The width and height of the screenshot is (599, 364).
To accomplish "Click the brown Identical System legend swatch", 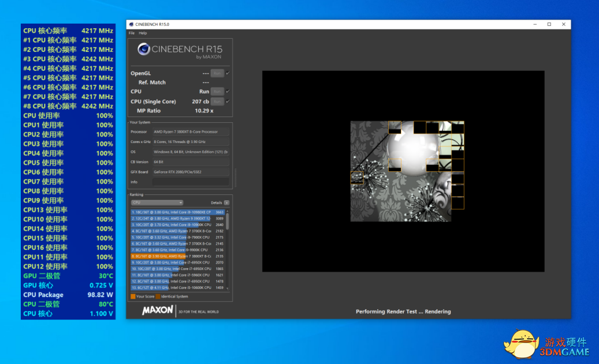I will point(158,297).
